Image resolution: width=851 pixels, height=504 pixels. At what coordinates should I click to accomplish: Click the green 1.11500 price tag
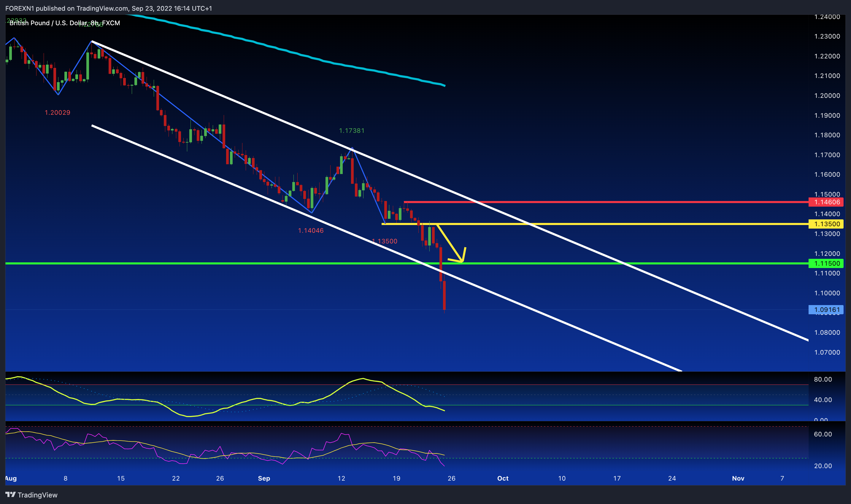(825, 263)
